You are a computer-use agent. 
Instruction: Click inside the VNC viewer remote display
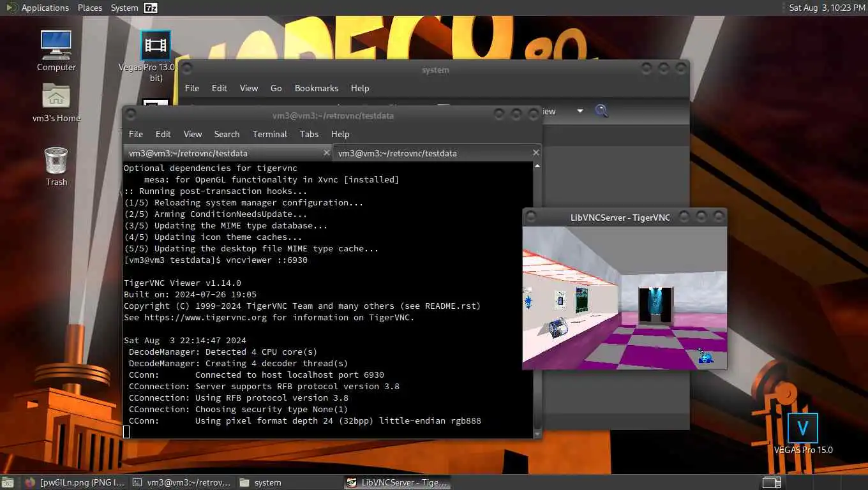point(624,298)
